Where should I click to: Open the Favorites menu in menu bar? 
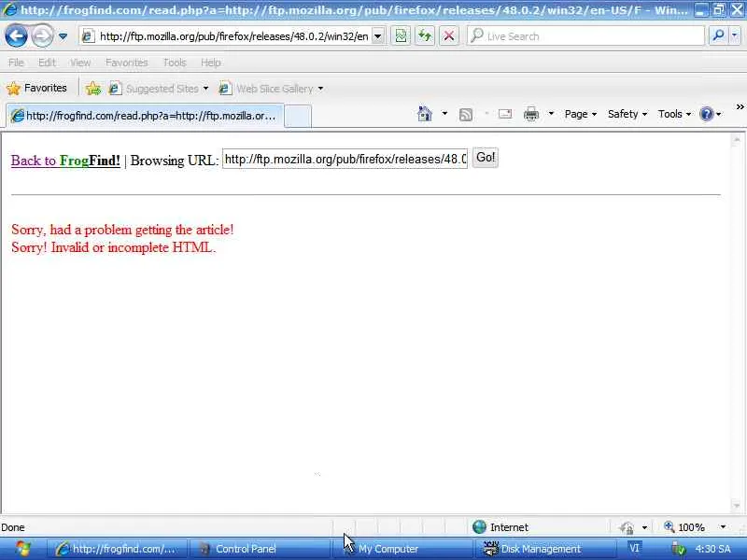point(127,63)
